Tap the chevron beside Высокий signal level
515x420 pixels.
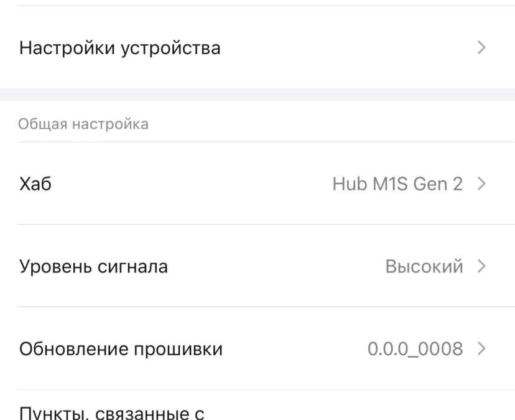(481, 266)
